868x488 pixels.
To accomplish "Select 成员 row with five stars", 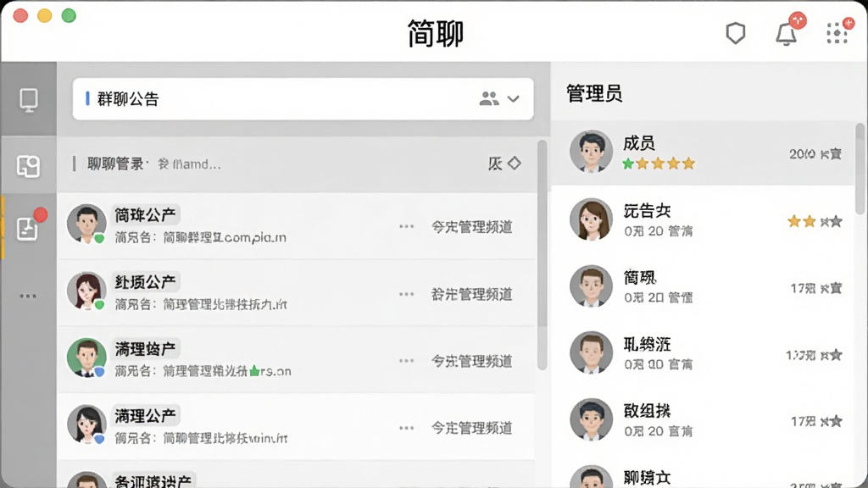I will [703, 152].
